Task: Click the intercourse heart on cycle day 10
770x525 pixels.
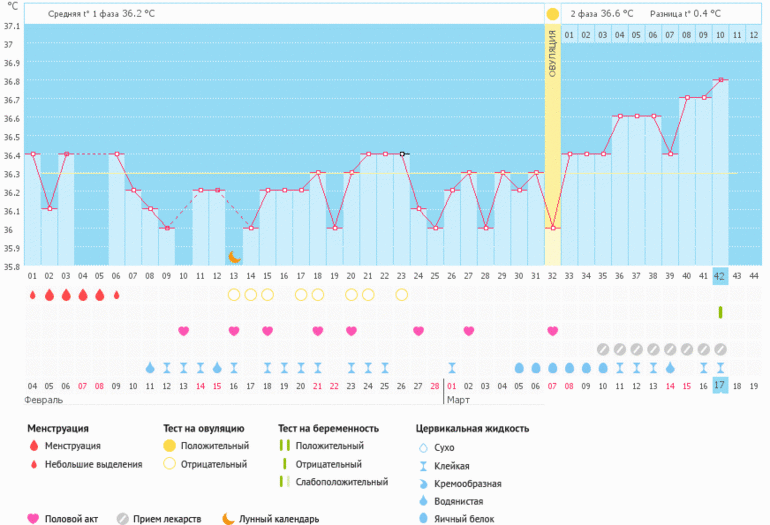Action: (x=184, y=331)
